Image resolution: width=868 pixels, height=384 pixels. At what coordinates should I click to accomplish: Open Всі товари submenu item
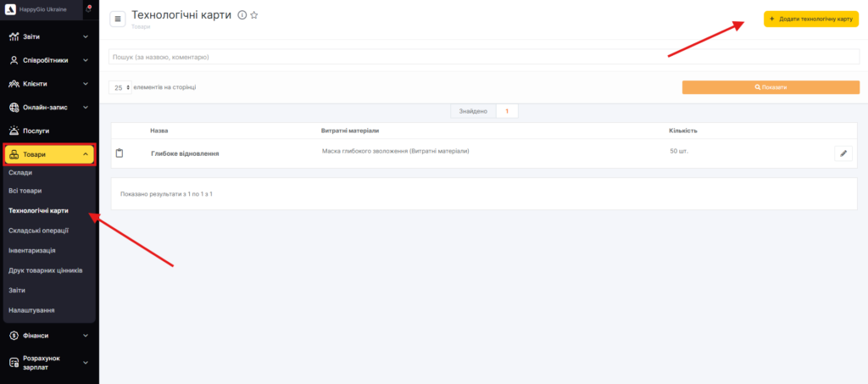[x=25, y=191]
